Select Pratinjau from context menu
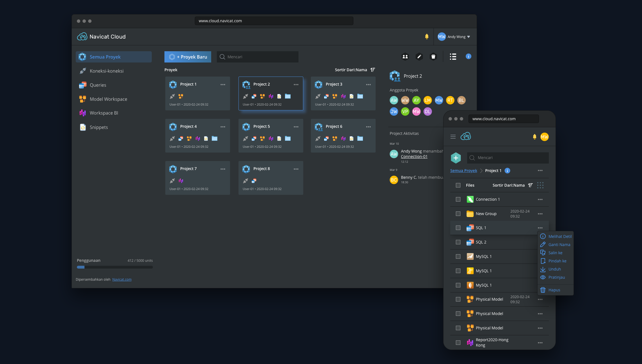Viewport: 642px width, 364px height. pyautogui.click(x=552, y=277)
